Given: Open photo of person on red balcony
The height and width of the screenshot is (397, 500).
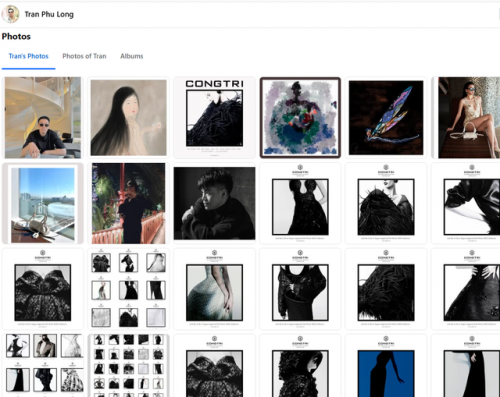Looking at the screenshot, I should (x=129, y=203).
